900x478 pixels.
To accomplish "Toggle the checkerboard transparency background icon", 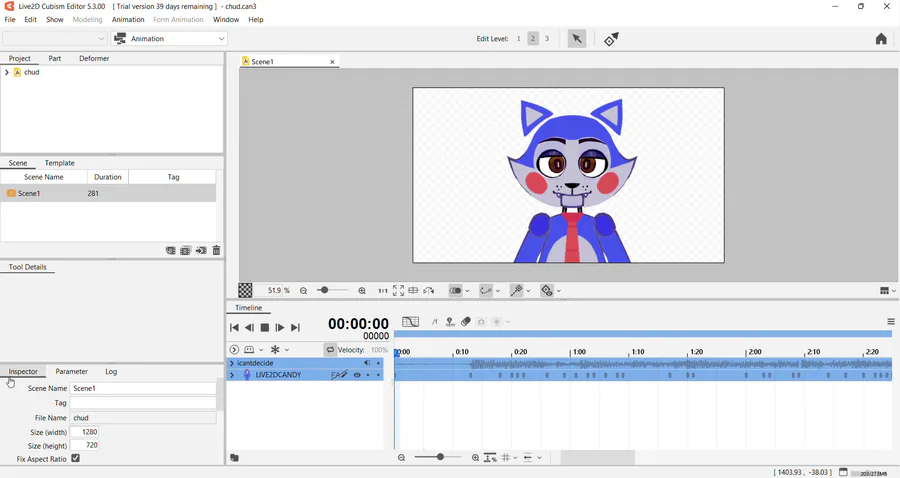I will coord(245,290).
